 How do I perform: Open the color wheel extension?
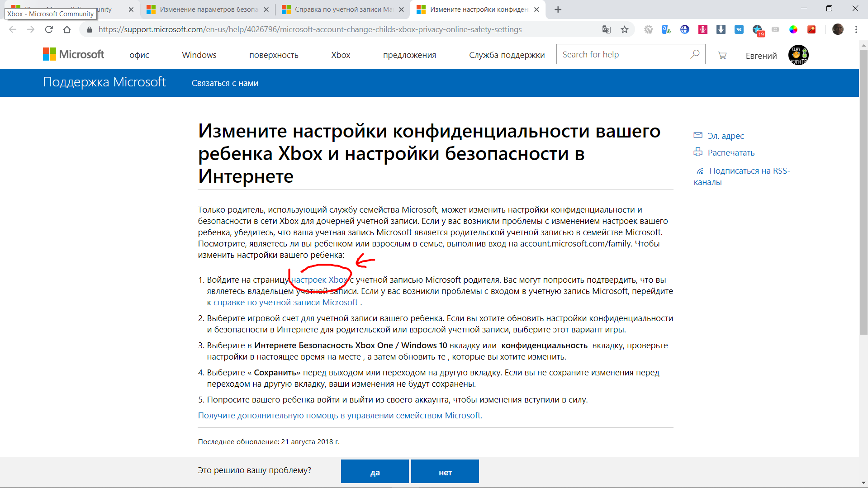point(793,29)
